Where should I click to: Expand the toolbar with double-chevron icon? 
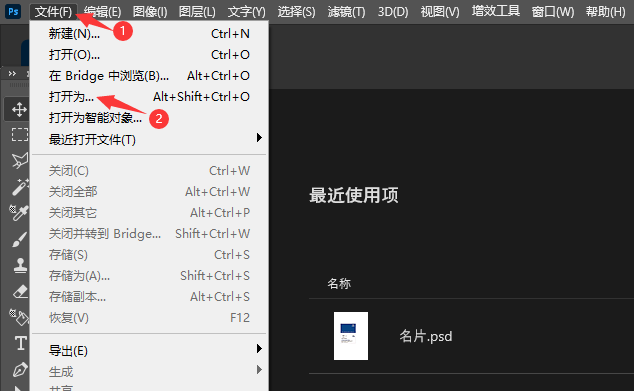[12, 73]
